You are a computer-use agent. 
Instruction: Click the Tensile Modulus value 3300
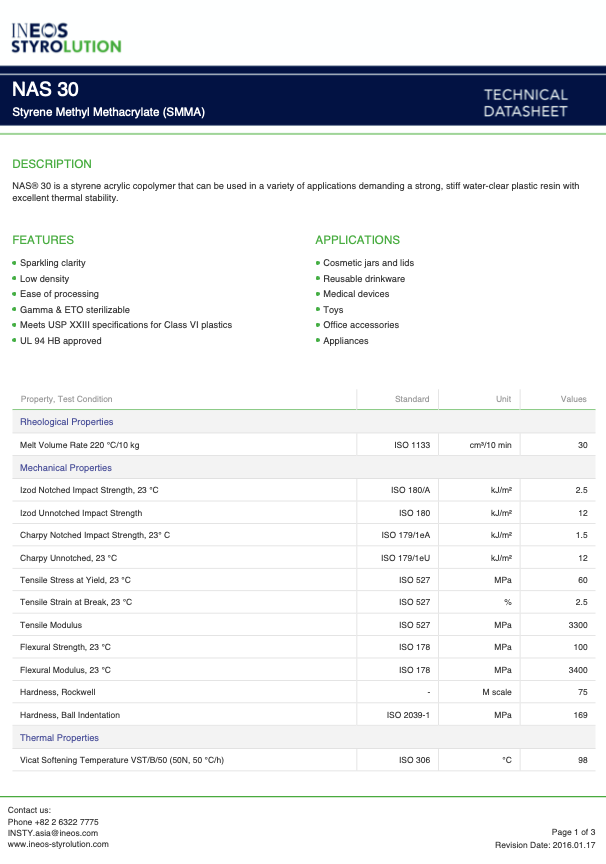click(x=576, y=625)
